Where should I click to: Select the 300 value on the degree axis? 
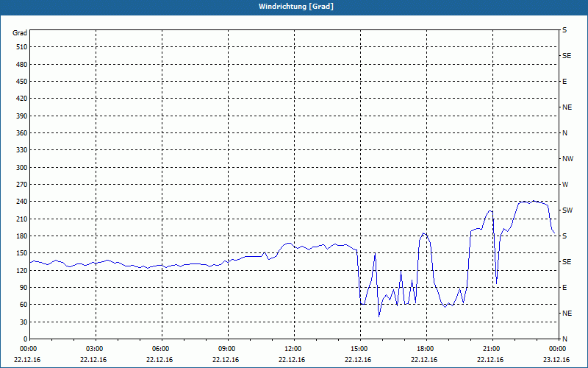(21, 168)
